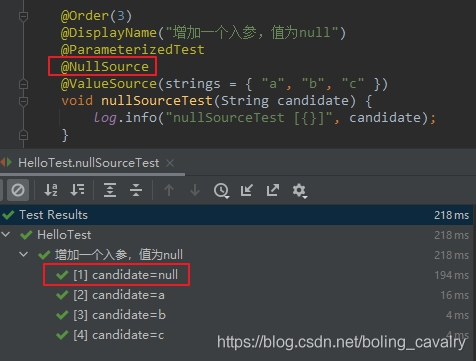Open the test history clock icon

221,191
